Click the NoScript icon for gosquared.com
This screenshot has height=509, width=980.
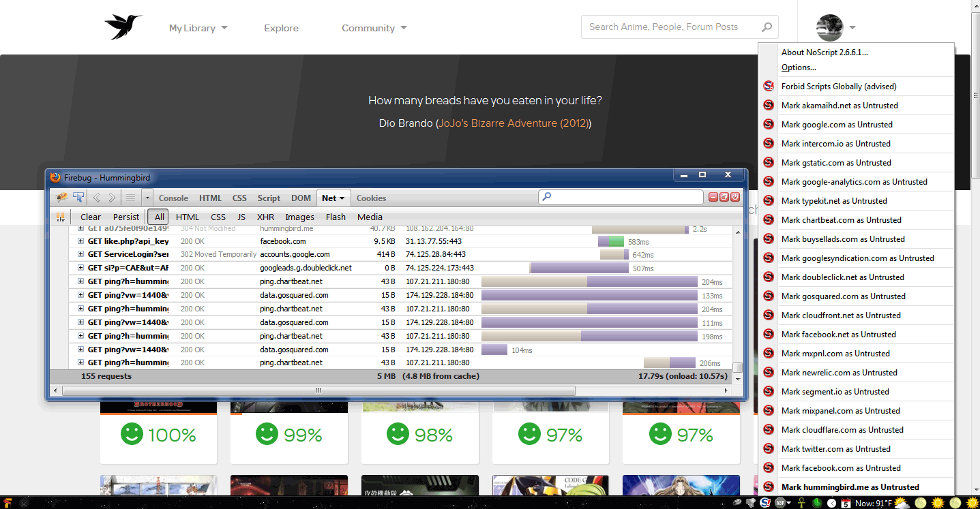[769, 296]
